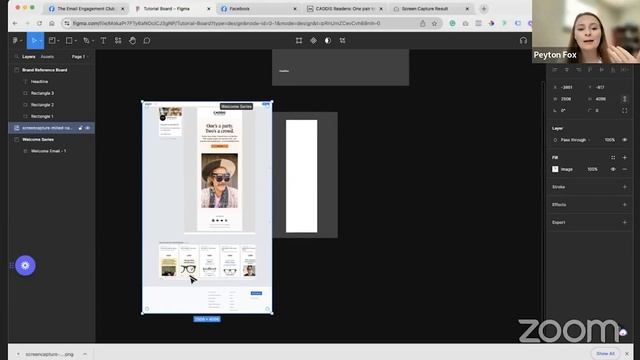Screen dimensions: 640x360
Task: Select the Welcome Email - 1 layer
Action: 48,151
